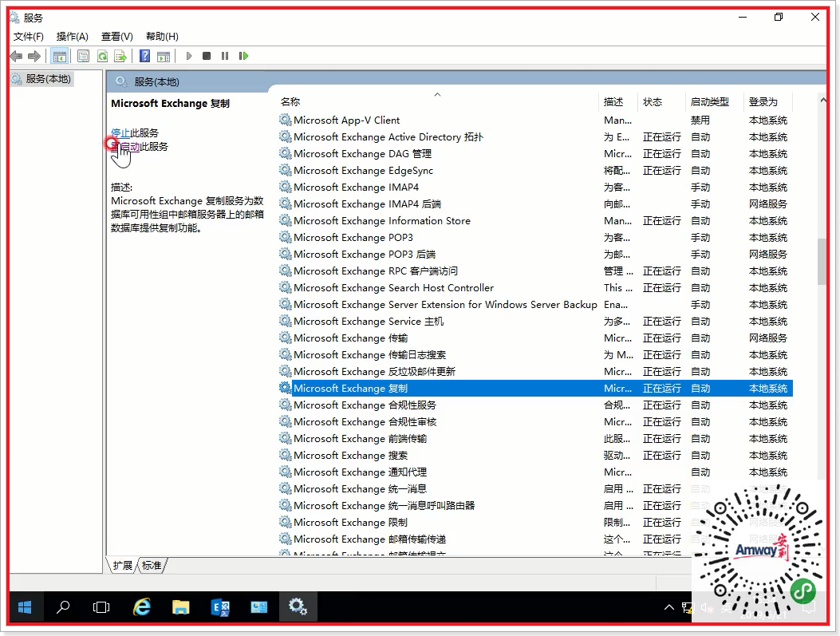The height and width of the screenshot is (636, 840).
Task: Select the Microsoft Exchange EdgeSync service
Action: (536, 171)
